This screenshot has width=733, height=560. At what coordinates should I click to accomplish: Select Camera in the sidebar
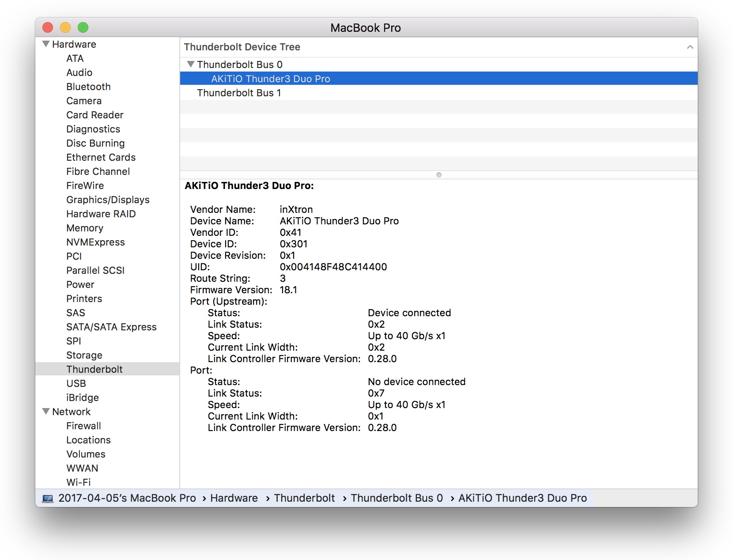[x=84, y=101]
